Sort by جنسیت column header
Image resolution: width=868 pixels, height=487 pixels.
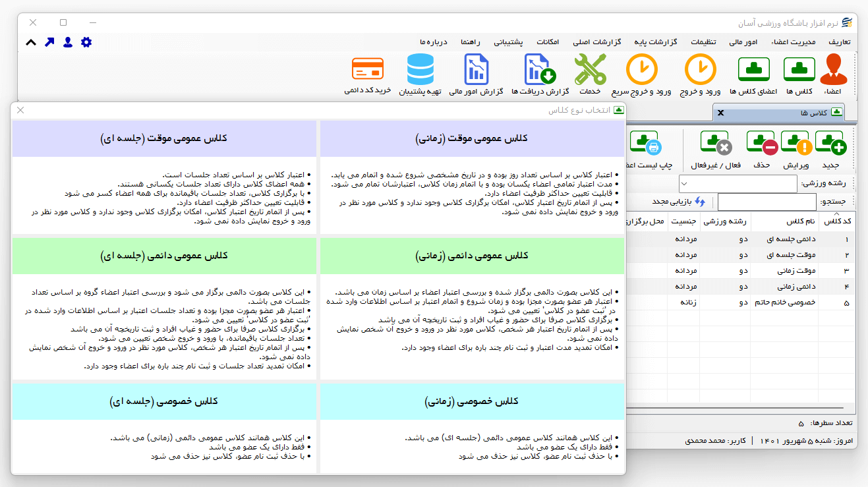(683, 221)
